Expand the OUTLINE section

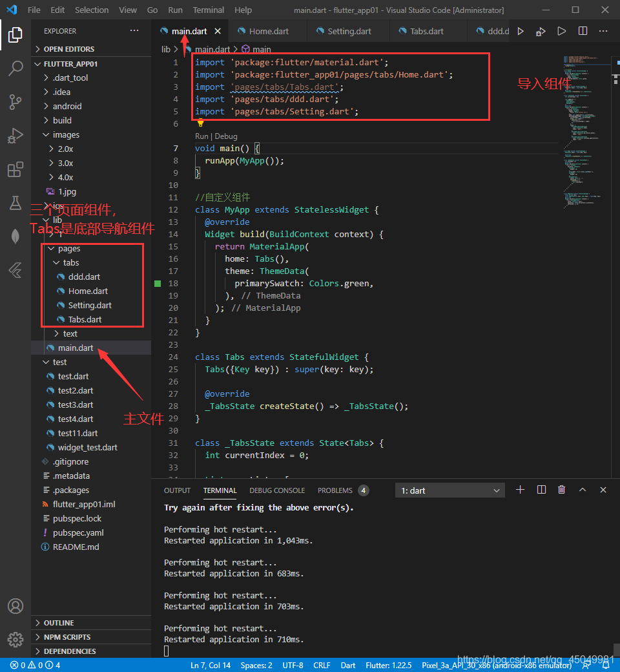[x=91, y=623]
